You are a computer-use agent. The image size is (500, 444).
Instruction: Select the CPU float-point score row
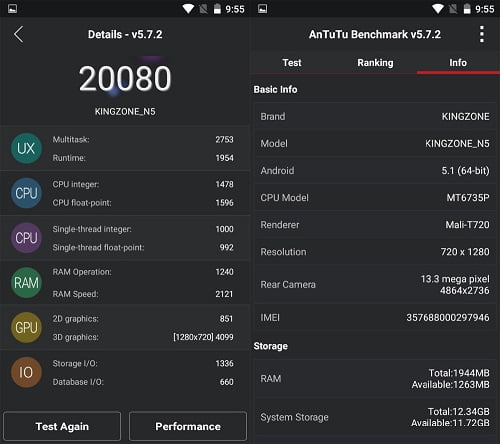click(143, 203)
